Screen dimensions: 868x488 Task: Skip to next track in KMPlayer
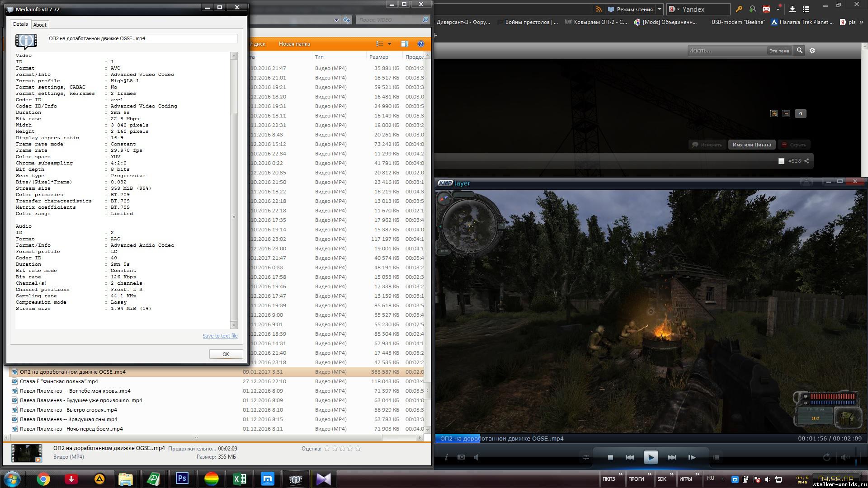672,457
